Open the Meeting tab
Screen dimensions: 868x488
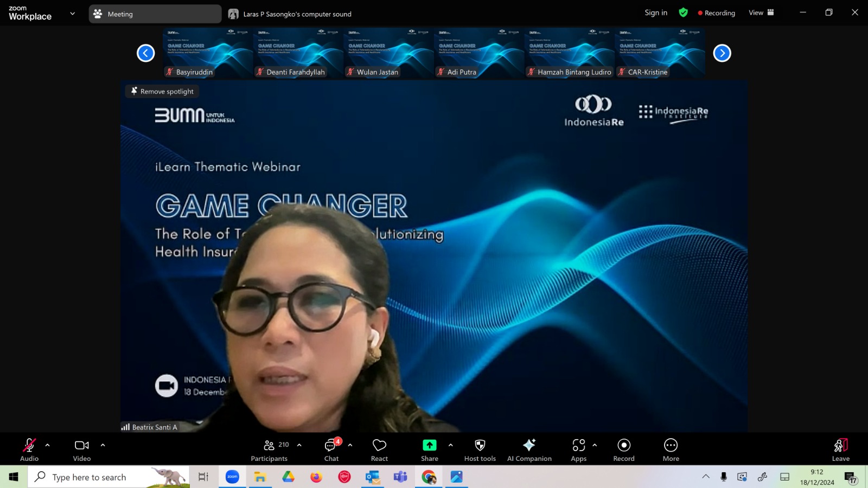click(155, 14)
